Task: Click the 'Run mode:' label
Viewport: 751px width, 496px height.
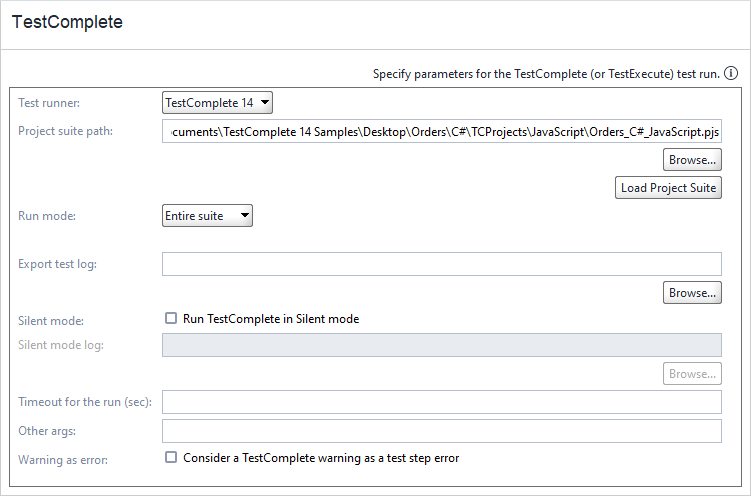Action: [47, 216]
